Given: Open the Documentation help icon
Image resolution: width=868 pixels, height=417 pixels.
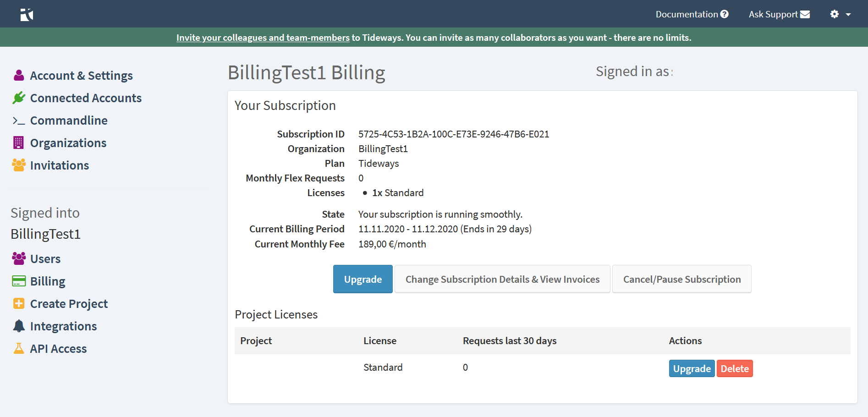Looking at the screenshot, I should pos(725,14).
